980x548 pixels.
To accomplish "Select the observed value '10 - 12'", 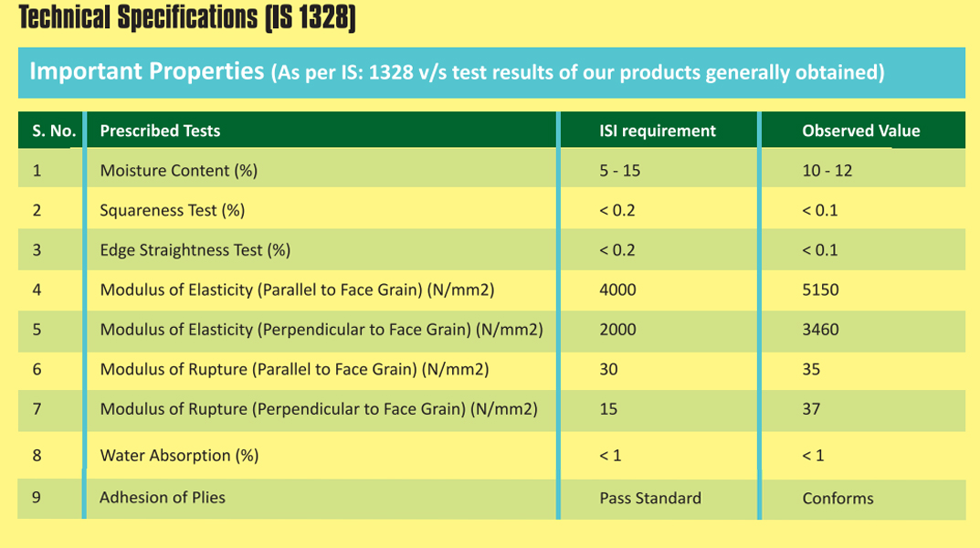I will tap(827, 171).
